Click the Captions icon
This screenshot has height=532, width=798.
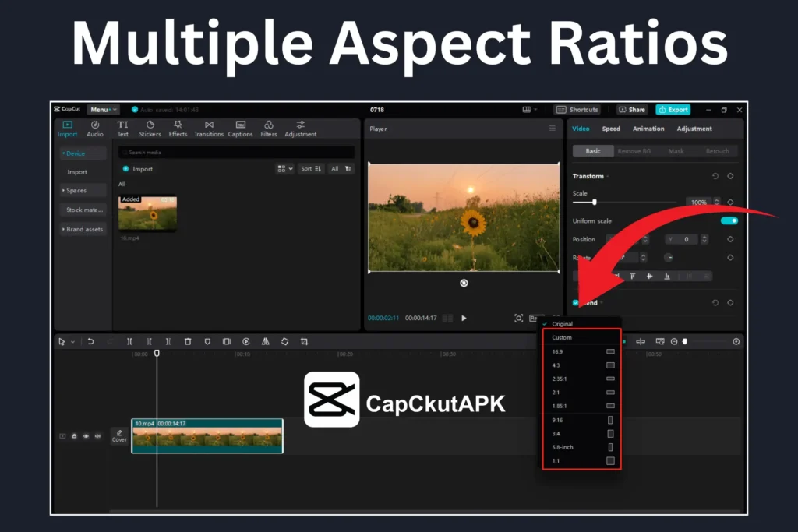(x=240, y=129)
